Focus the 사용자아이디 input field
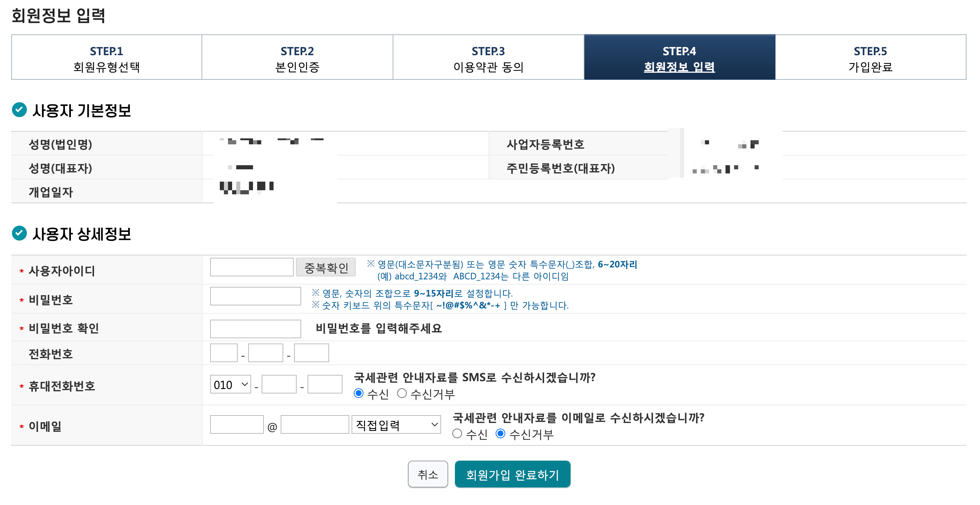The width and height of the screenshot is (980, 505). [252, 267]
